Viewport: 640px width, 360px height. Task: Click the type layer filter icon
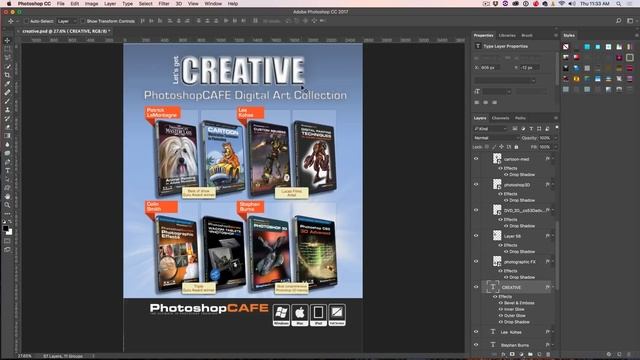click(531, 129)
